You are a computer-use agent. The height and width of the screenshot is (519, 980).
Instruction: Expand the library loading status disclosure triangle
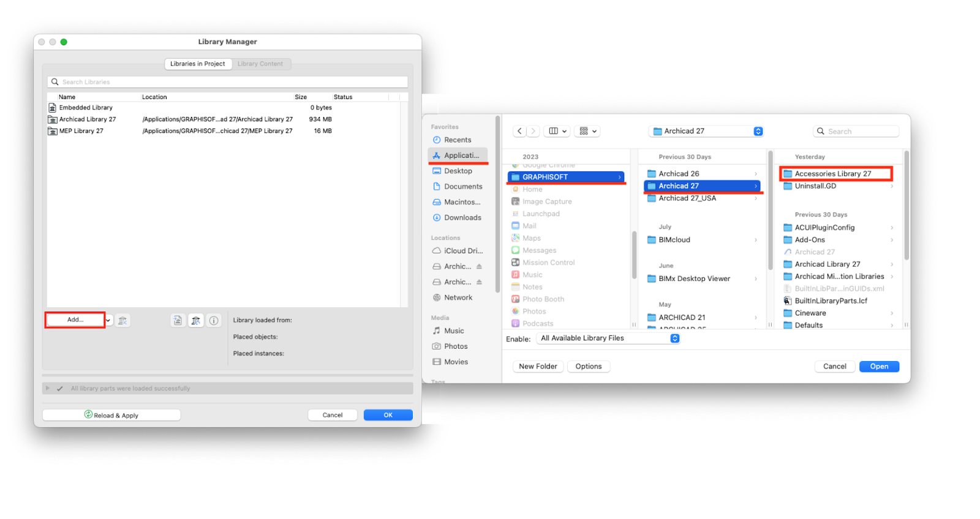tap(48, 388)
